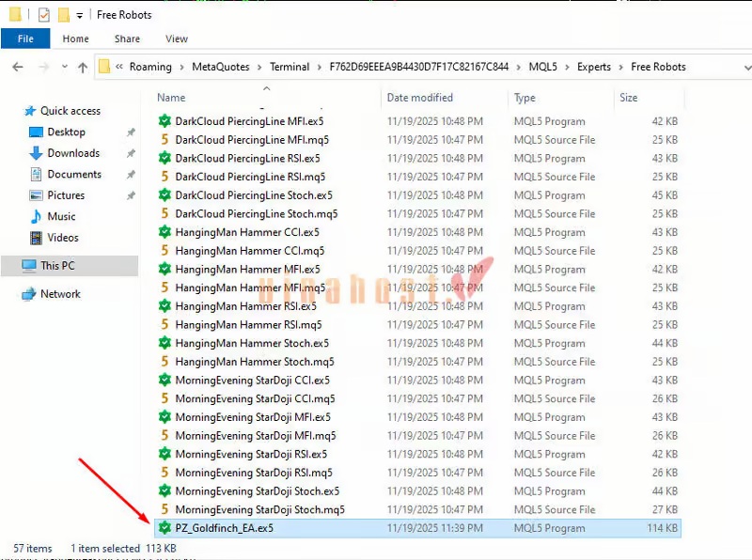Image resolution: width=752 pixels, height=560 pixels.
Task: Click the pin icon beside Pictures
Action: pos(131,195)
